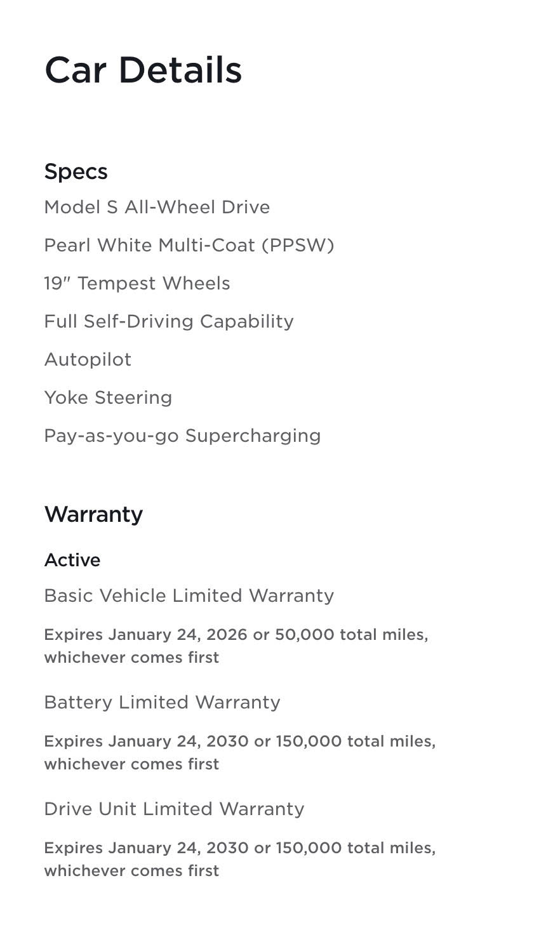Screen dimensions: 560x937
Task: Select the Drive Unit Limited Warranty title
Action: click(174, 809)
